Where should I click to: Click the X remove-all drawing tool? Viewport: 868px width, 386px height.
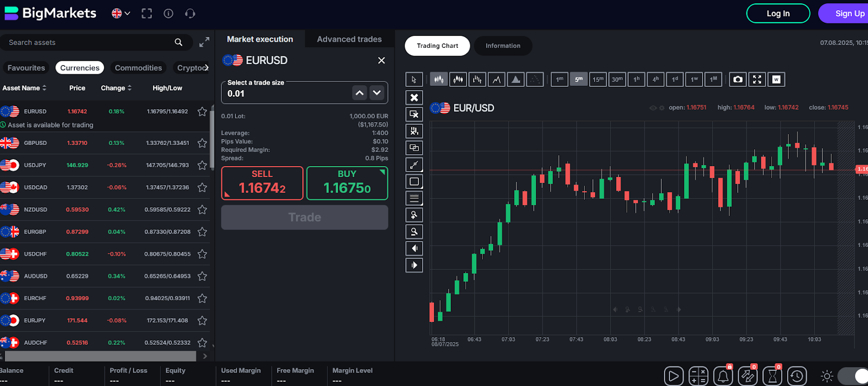[414, 97]
